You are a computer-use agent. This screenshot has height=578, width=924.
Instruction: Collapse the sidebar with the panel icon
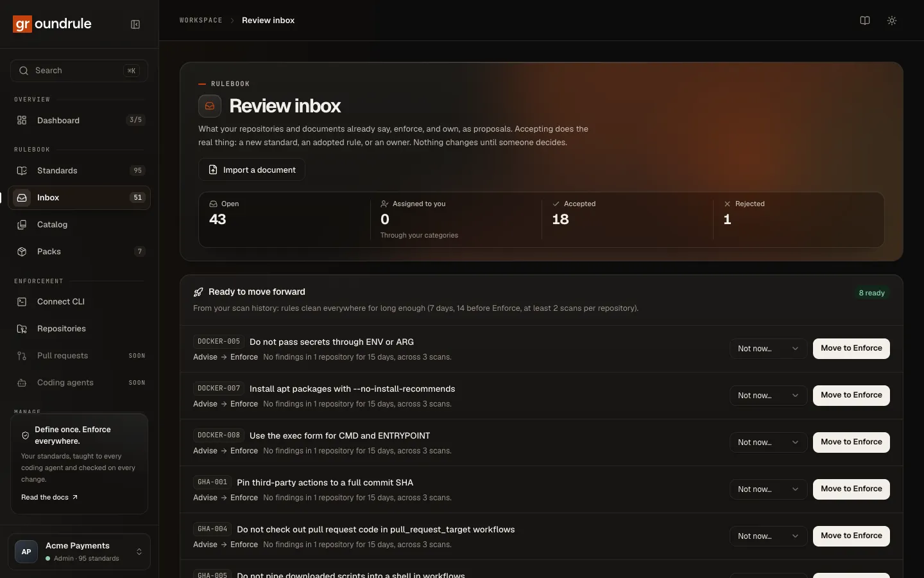[135, 24]
